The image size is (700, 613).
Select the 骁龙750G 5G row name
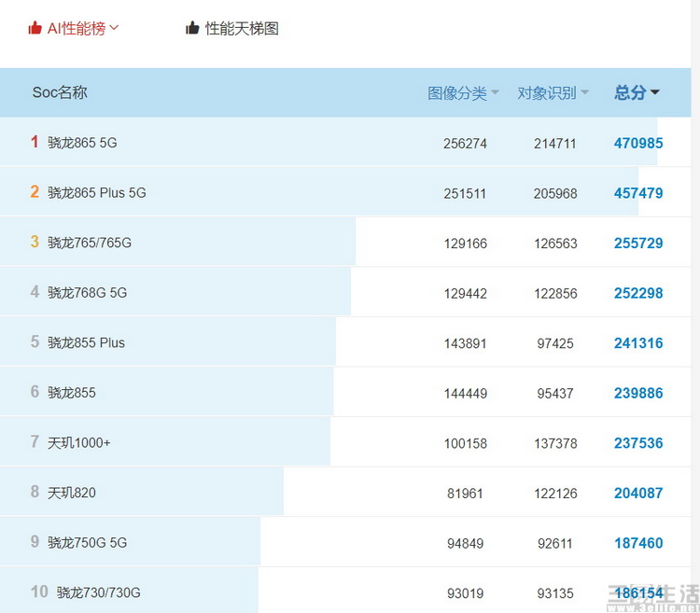coord(87,542)
